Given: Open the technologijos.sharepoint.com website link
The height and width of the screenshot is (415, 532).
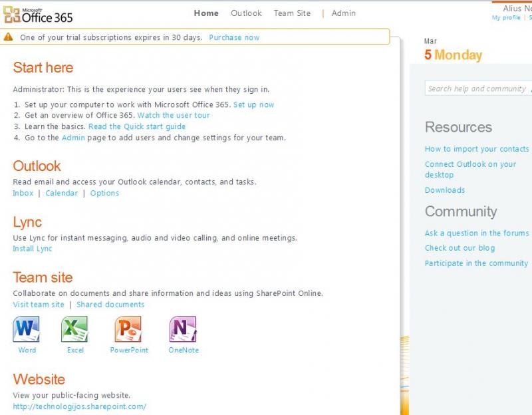Looking at the screenshot, I should (x=79, y=406).
